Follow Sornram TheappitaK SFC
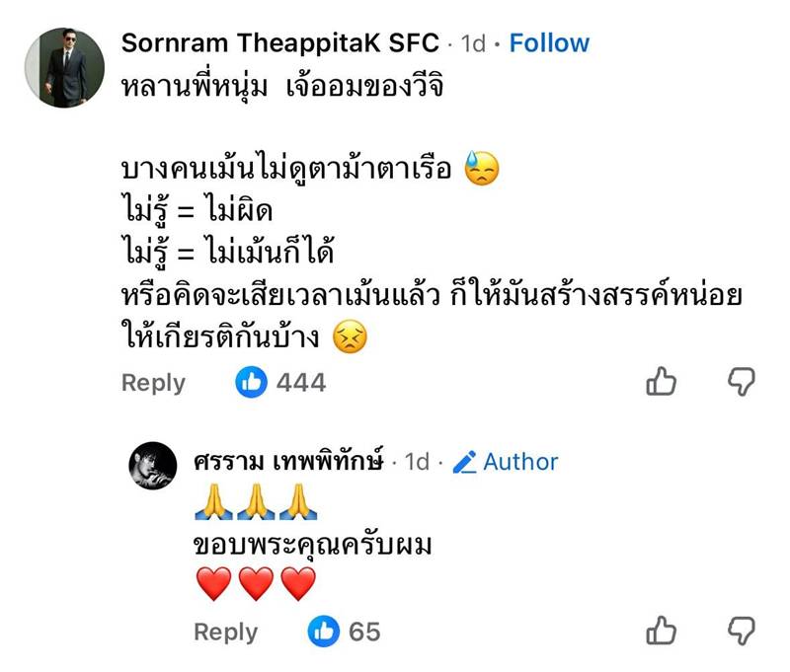Screen dimensions: 790x672 [546, 42]
